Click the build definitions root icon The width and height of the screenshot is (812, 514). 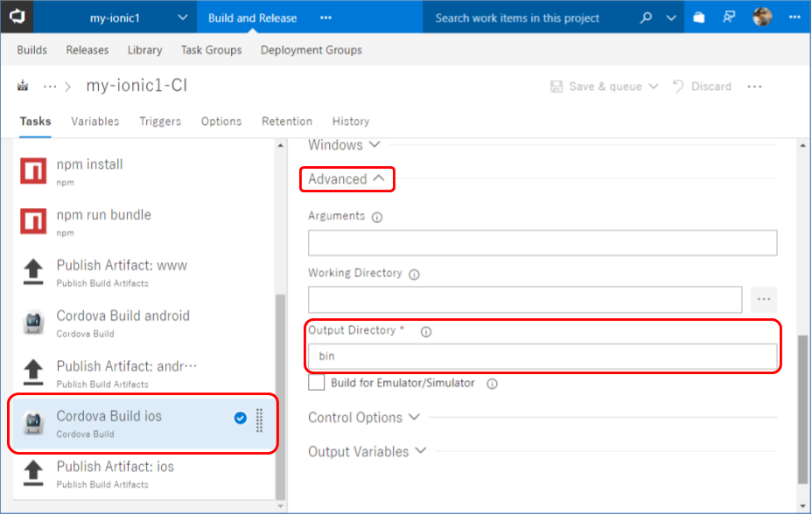coord(23,86)
